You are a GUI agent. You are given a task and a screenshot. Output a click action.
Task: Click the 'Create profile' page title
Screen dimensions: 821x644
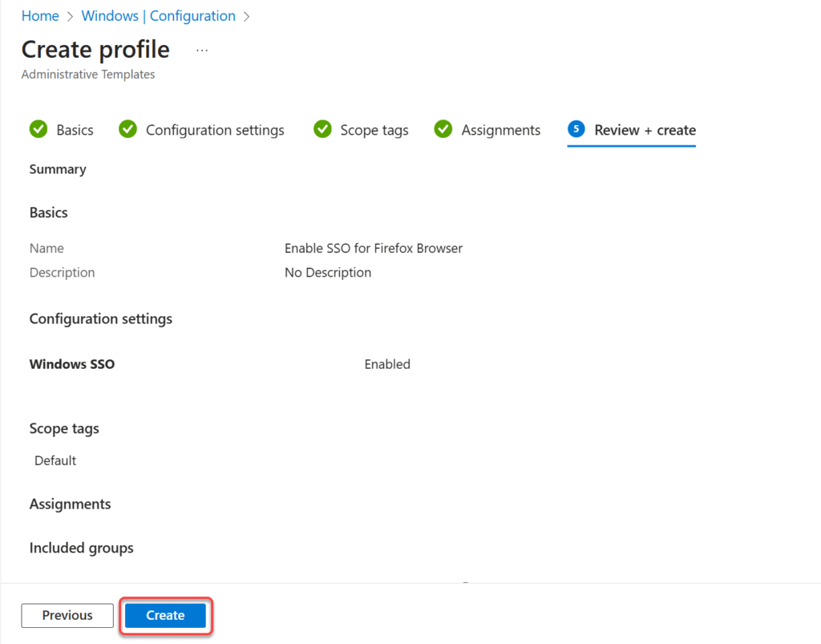(x=95, y=50)
